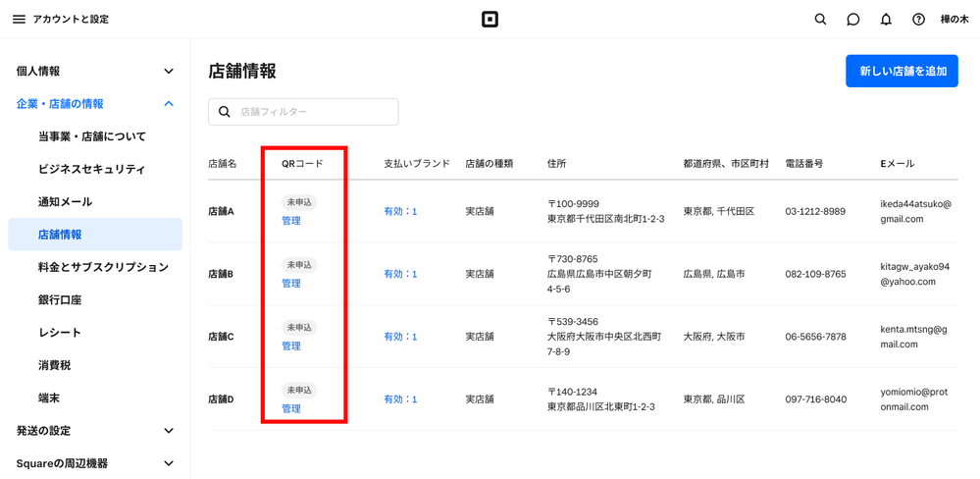Viewport: 980px width, 479px height.
Task: Open 銀行口座 settings
Action: coord(60,300)
